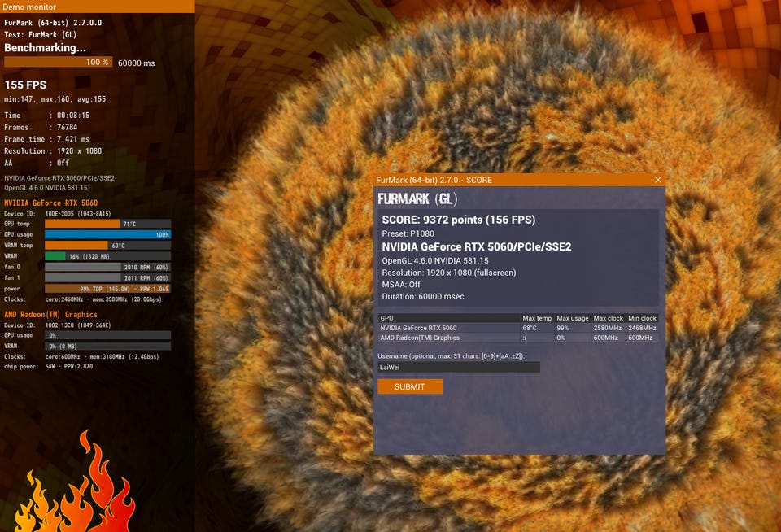The image size is (781, 532).
Task: Click NVIDIA Clocks core:2460MHz line
Action: (83, 299)
